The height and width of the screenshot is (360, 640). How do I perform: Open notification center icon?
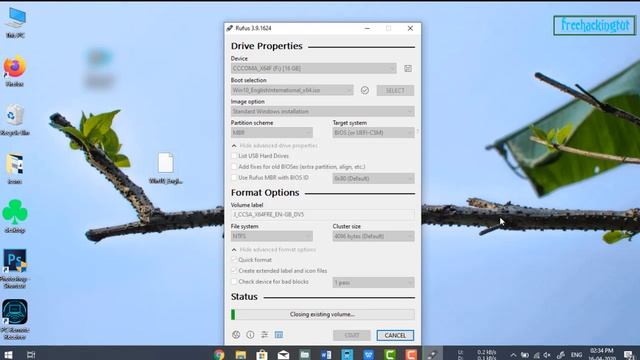(629, 354)
